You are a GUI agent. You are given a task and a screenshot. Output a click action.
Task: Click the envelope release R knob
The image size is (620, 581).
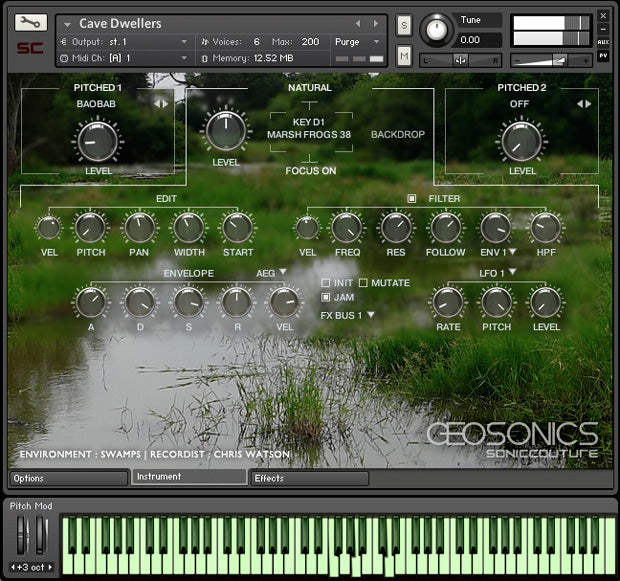pos(236,303)
